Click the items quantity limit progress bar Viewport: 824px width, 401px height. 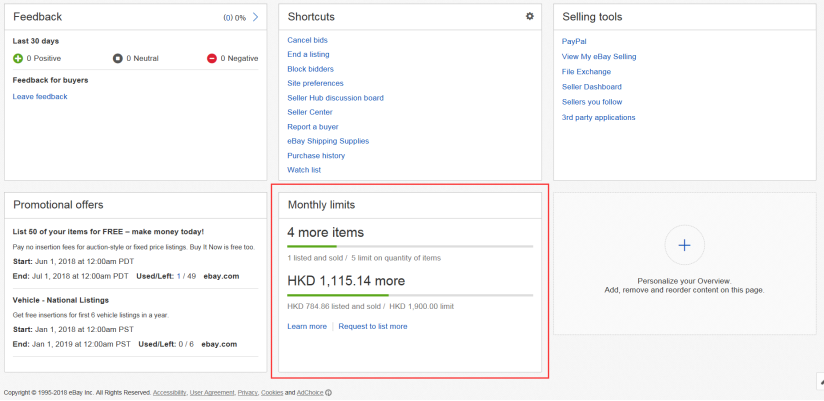410,246
